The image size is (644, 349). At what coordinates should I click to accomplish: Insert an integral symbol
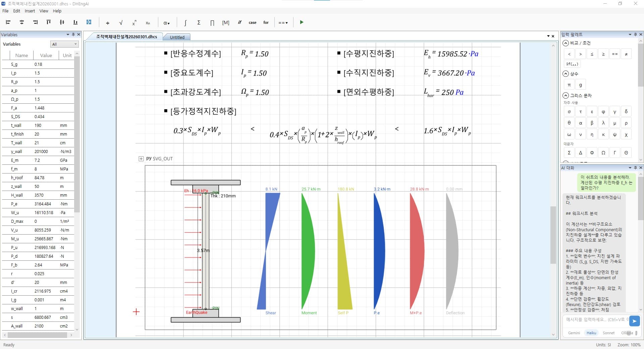[x=185, y=23]
